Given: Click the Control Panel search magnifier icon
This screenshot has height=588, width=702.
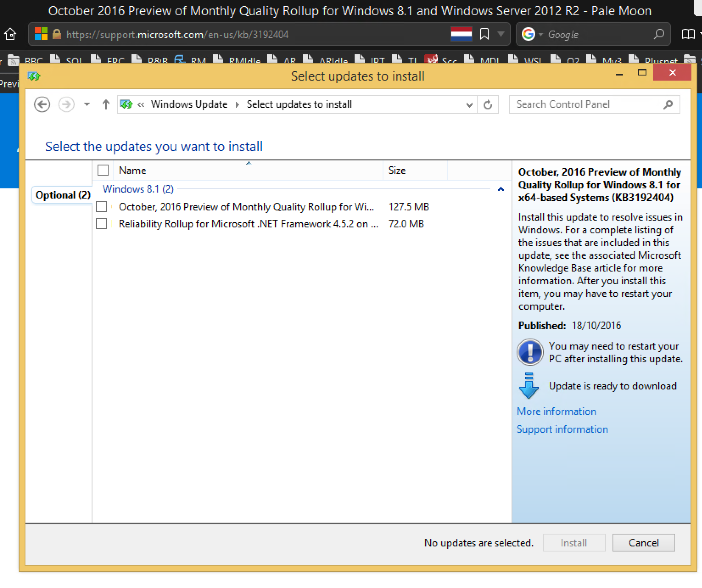Looking at the screenshot, I should click(x=668, y=104).
